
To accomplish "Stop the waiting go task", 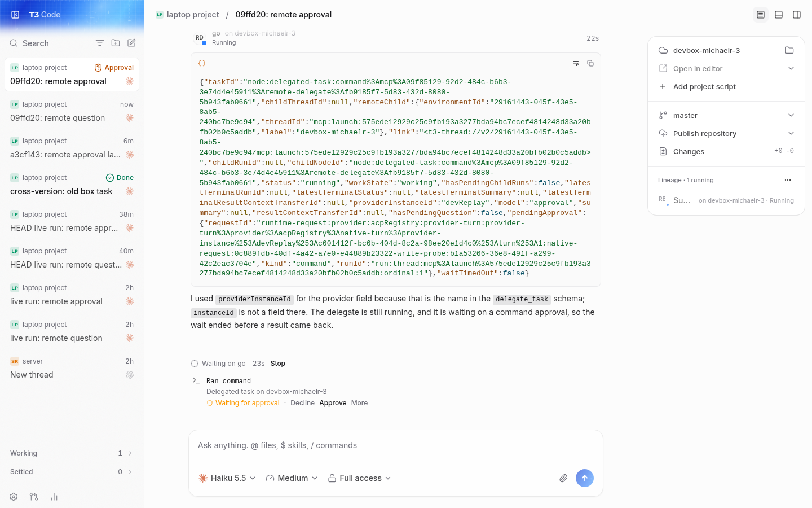I will pos(278,364).
